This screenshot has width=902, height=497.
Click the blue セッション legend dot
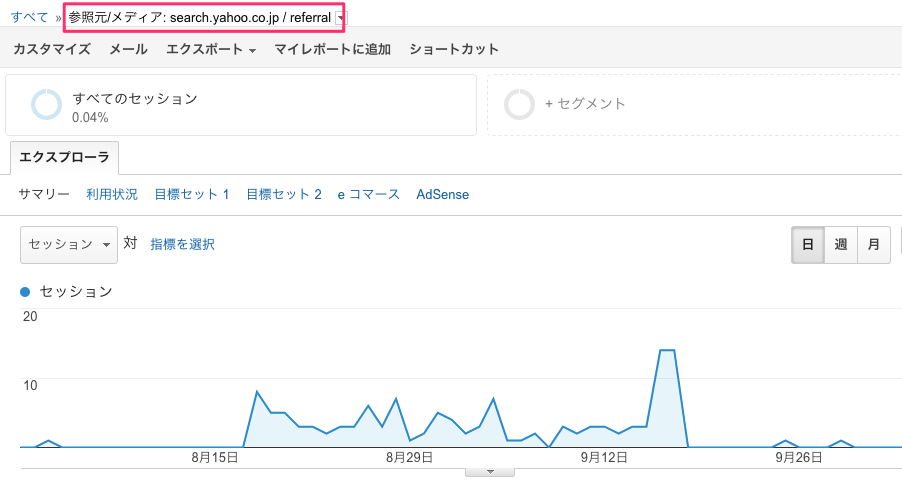[x=26, y=292]
